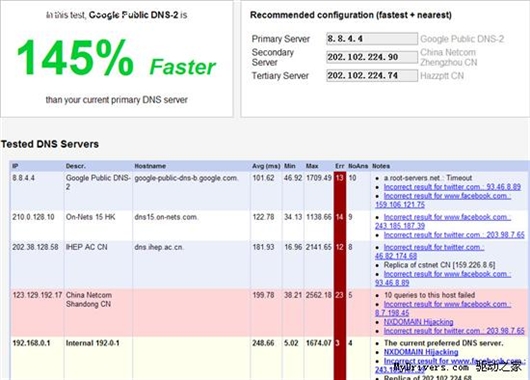
Task: Click the Hostname column header
Action: (x=150, y=166)
